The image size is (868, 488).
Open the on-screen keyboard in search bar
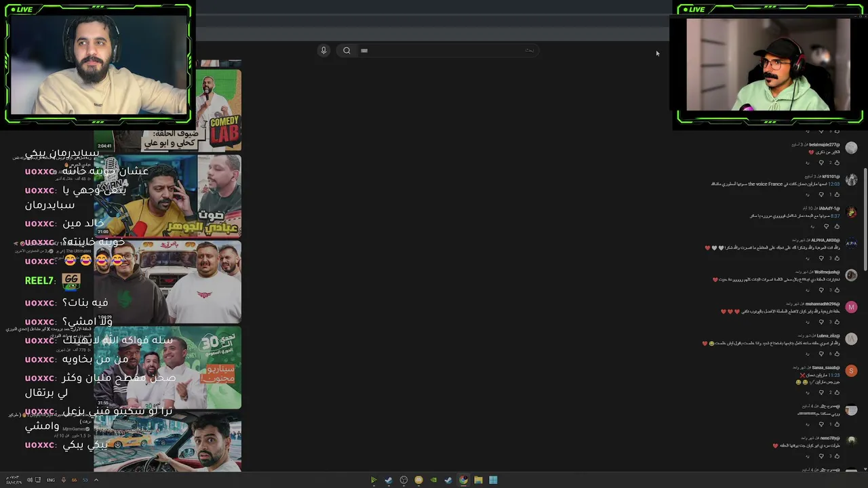tap(364, 50)
